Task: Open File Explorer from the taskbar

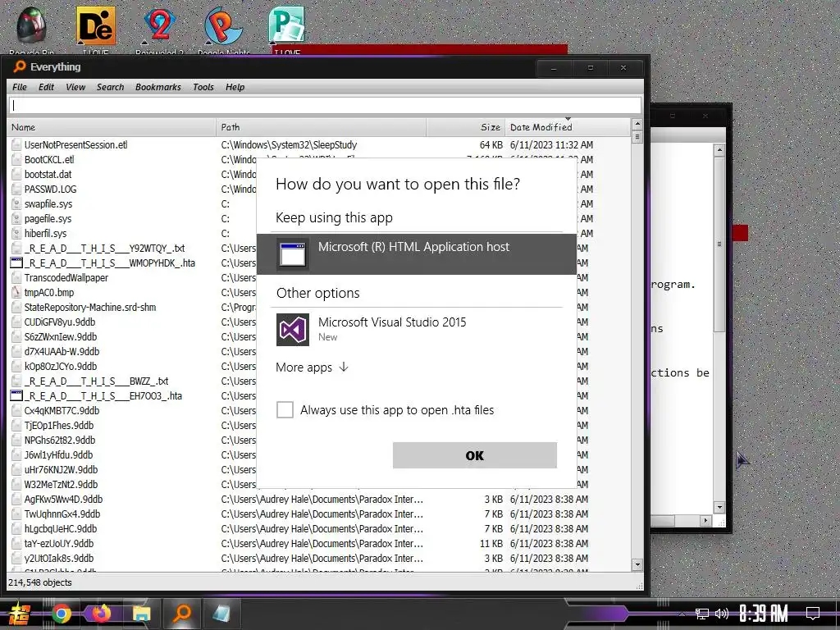Action: point(142,614)
